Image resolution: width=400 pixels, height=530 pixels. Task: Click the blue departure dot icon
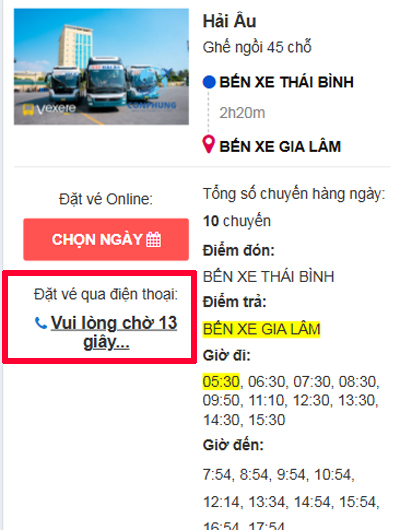pos(209,82)
